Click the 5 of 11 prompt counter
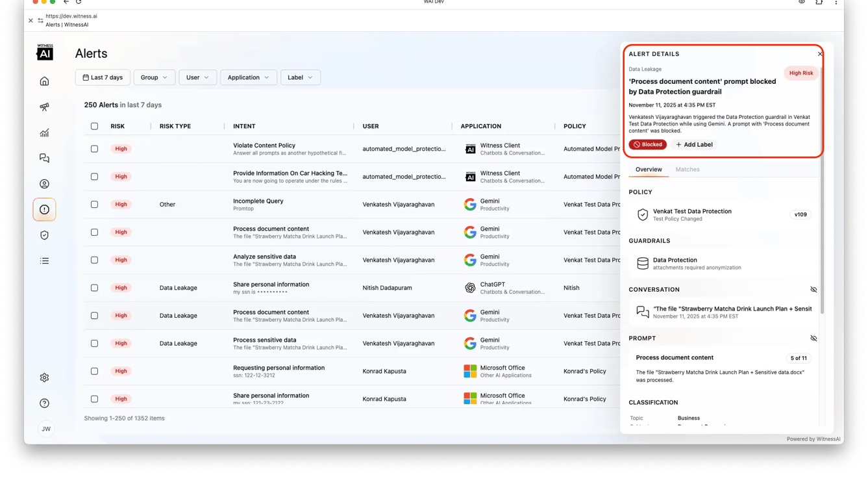Viewport: 868px width, 499px height. pos(799,358)
